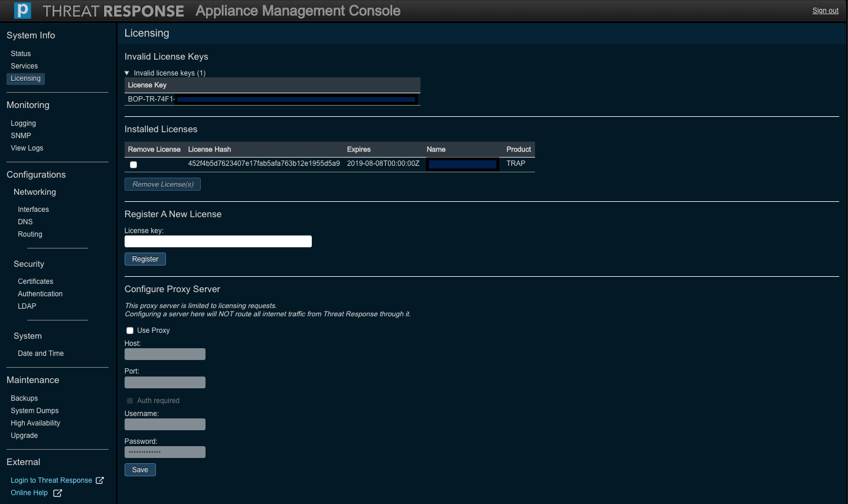Image resolution: width=848 pixels, height=504 pixels.
Task: Save the proxy server configuration
Action: pyautogui.click(x=140, y=470)
